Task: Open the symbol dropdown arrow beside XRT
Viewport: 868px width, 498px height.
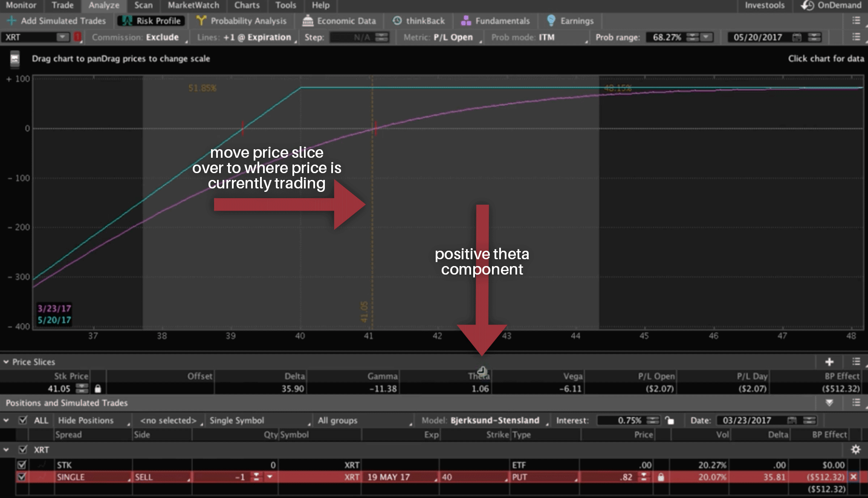Action: 63,37
